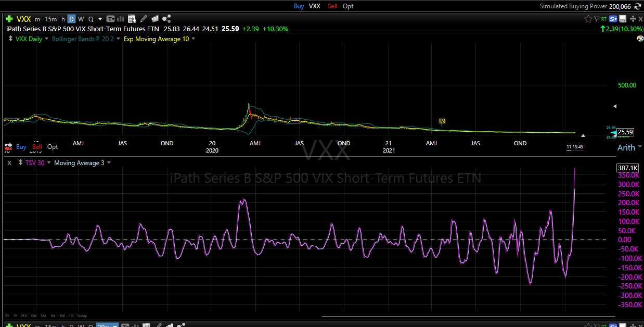Close the TSV indicator pane with x
The width and height of the screenshot is (644, 327).
tap(10, 163)
